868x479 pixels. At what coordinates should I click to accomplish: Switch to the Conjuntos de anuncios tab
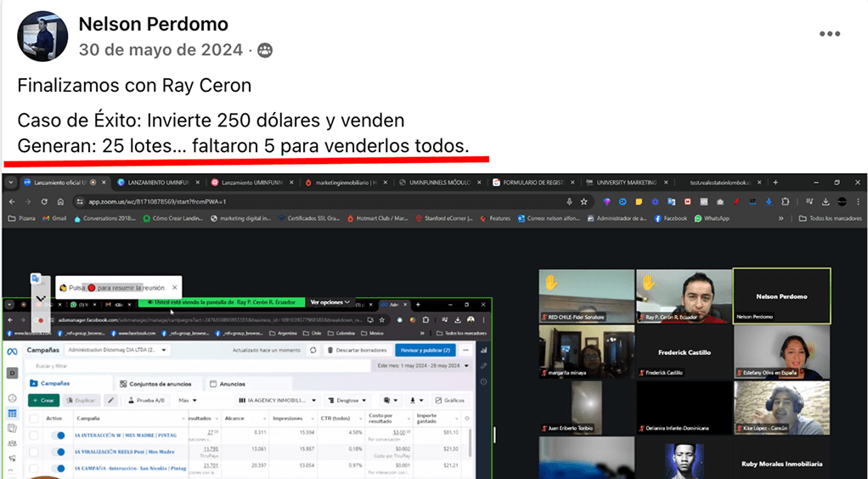pyautogui.click(x=157, y=384)
